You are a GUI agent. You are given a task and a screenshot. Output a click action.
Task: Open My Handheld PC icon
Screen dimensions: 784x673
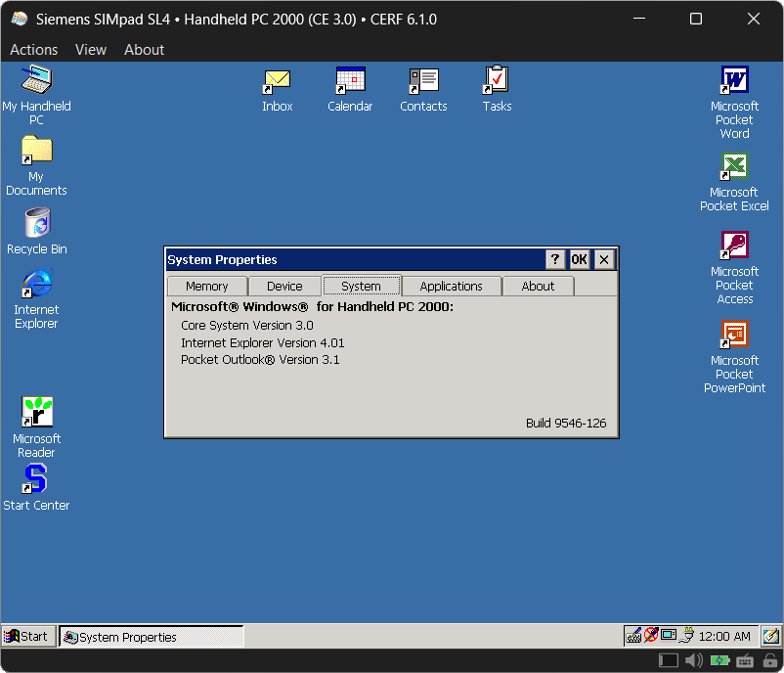tap(36, 80)
